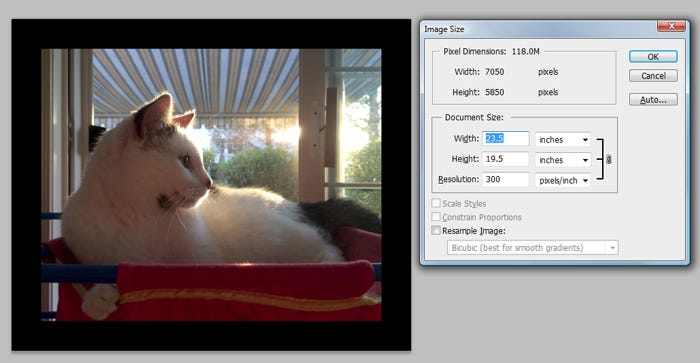Toggle the Constrain Proportions checkbox
Screen dimensions: 700x363
tap(436, 217)
